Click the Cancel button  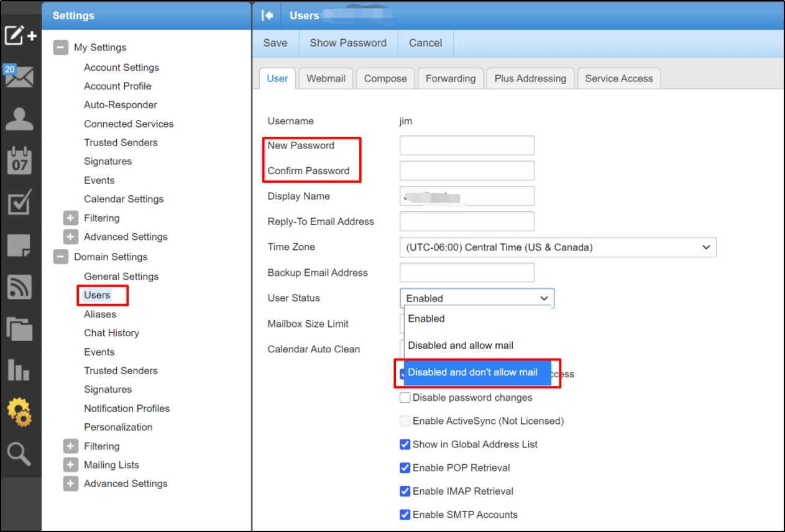pyautogui.click(x=426, y=43)
